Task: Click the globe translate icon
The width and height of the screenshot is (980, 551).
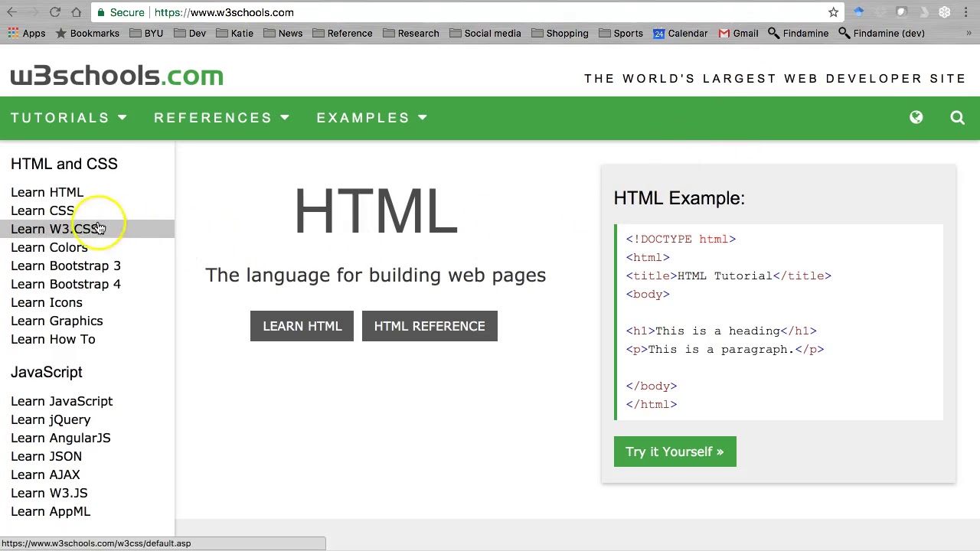Action: (x=916, y=117)
